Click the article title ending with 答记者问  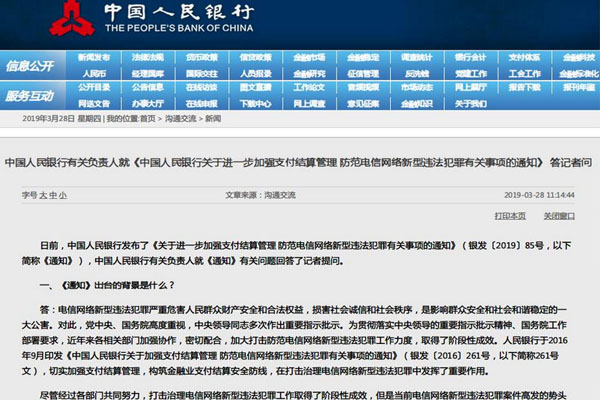(298, 163)
